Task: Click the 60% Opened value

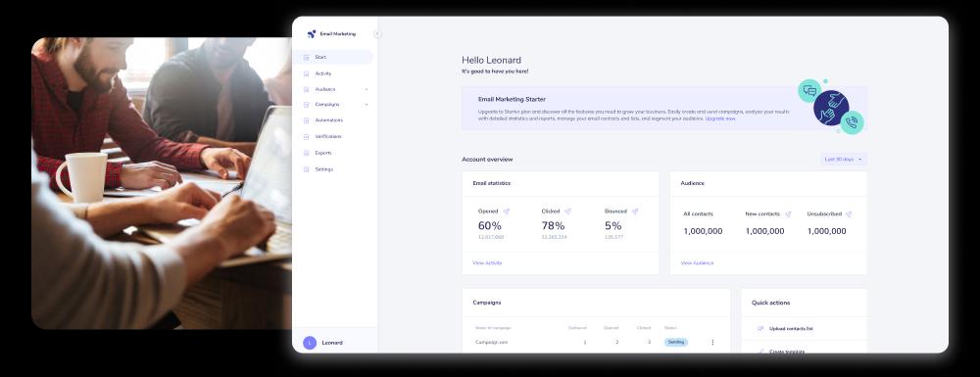Action: point(490,226)
